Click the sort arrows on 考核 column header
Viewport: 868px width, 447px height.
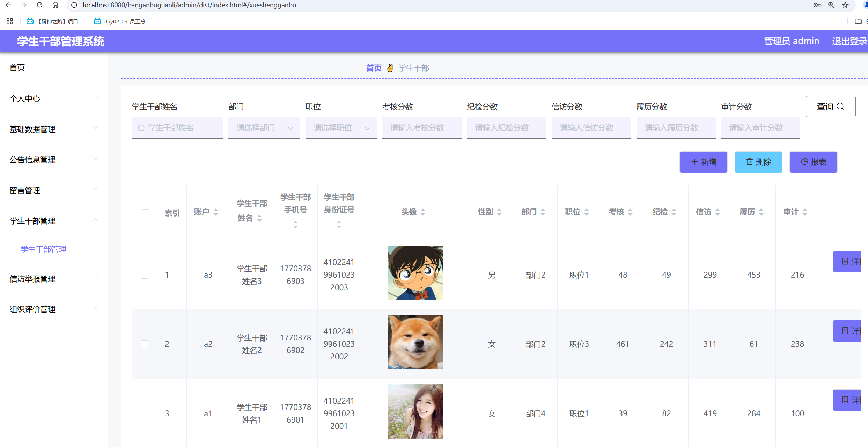(x=630, y=212)
